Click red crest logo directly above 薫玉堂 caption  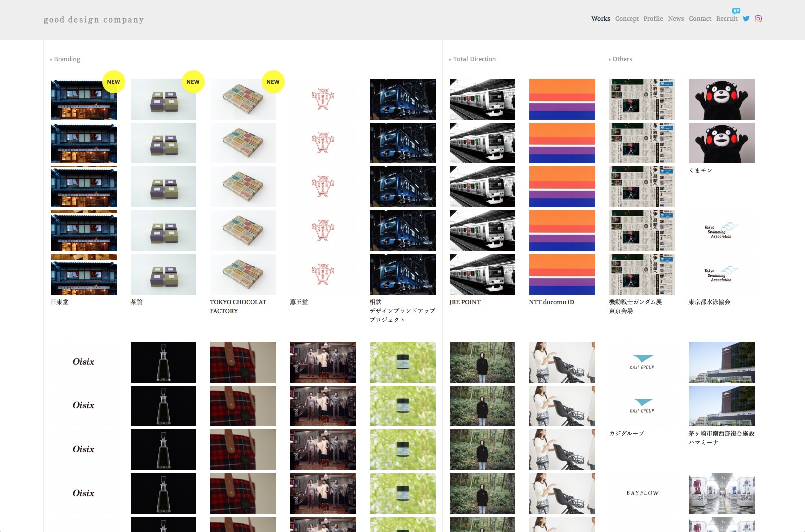tap(323, 274)
